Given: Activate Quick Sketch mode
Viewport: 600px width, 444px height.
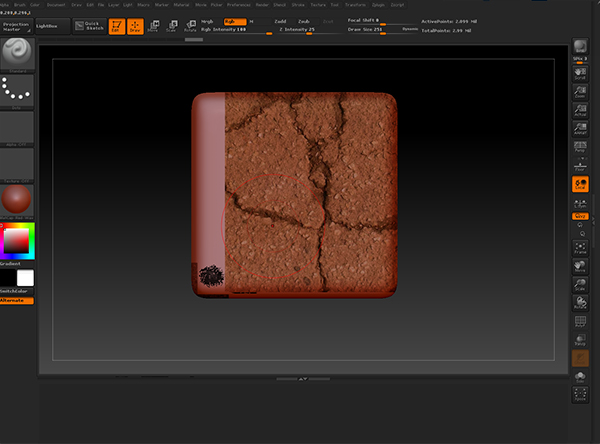Looking at the screenshot, I should tap(90, 26).
